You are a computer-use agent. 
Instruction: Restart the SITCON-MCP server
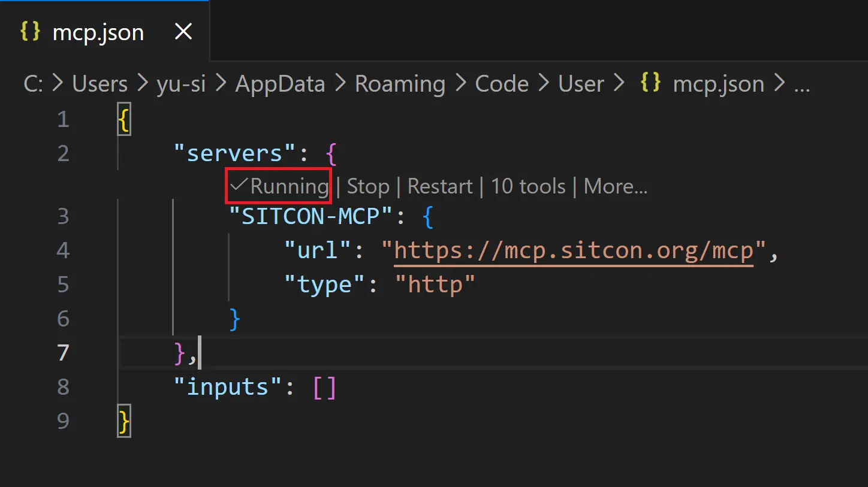click(x=440, y=186)
